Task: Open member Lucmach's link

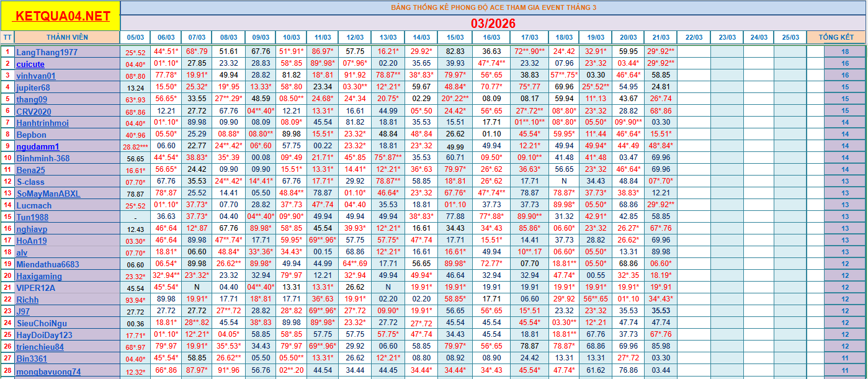Action: point(34,205)
